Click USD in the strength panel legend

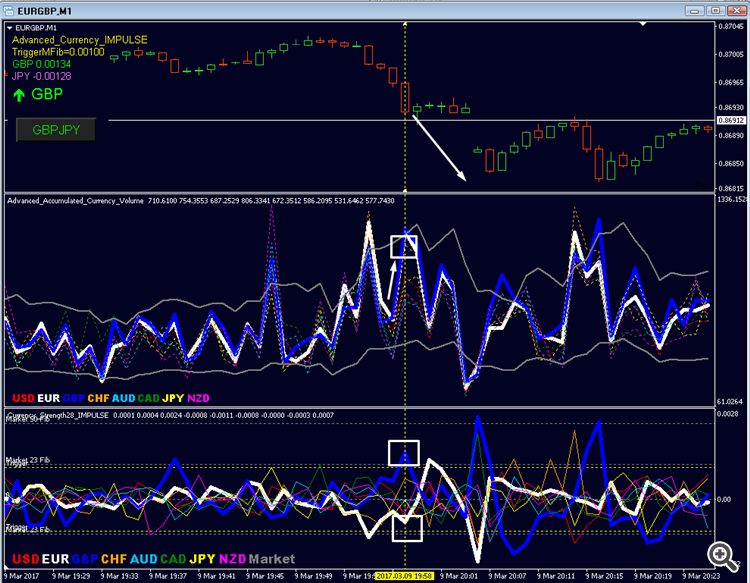click(25, 559)
